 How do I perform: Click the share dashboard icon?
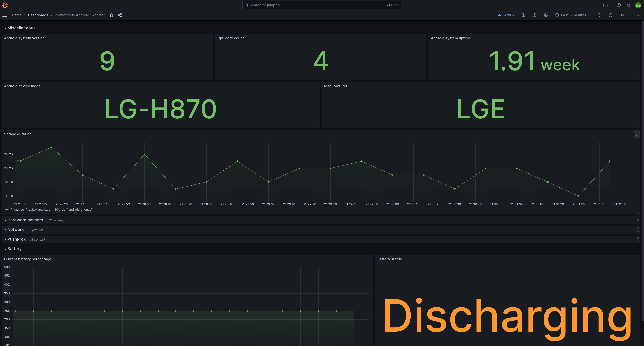[x=120, y=15]
